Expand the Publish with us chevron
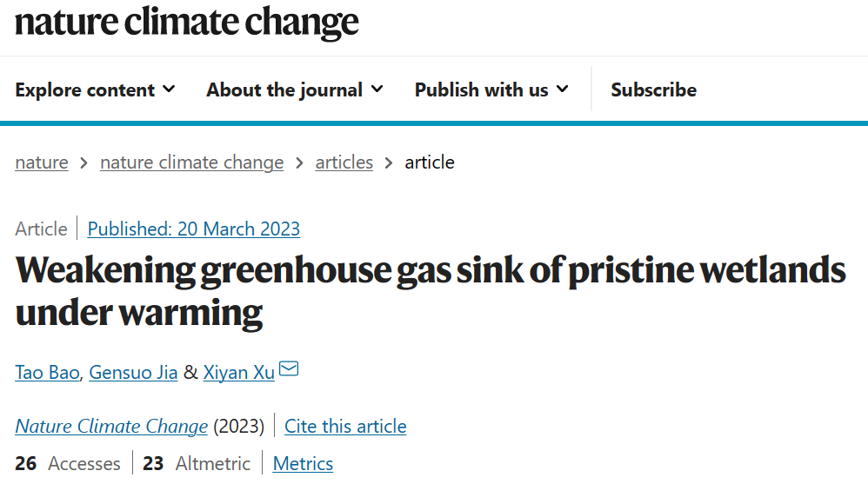The width and height of the screenshot is (868, 484). tap(563, 89)
